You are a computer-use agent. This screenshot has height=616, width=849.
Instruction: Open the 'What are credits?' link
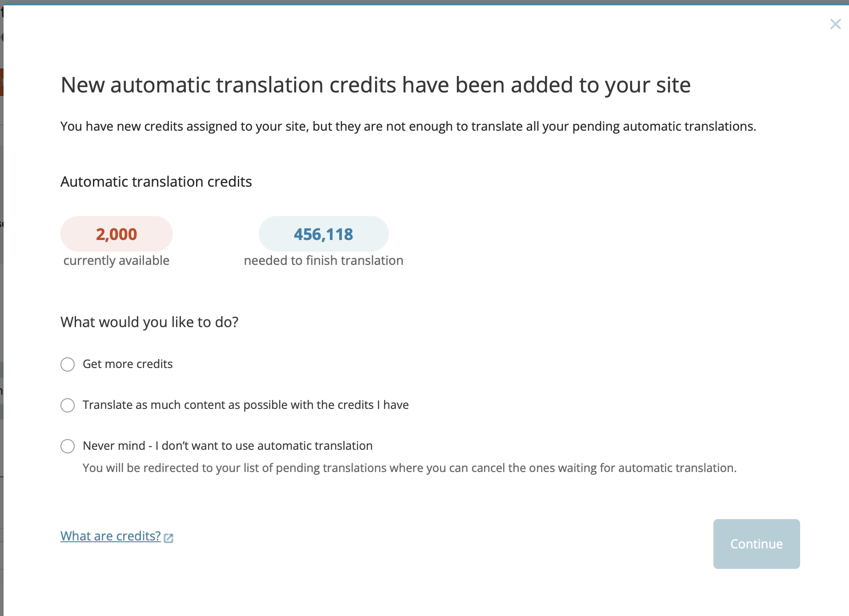111,536
